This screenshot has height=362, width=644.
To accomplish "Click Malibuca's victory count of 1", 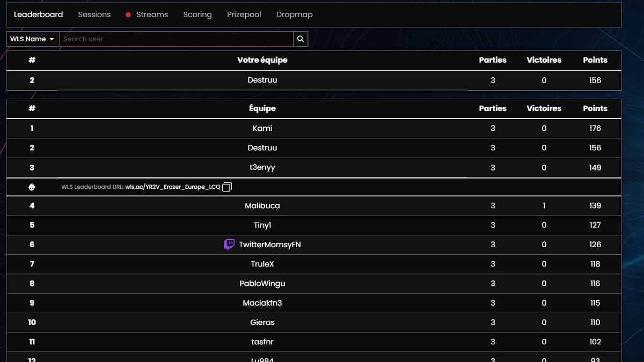I will point(544,206).
